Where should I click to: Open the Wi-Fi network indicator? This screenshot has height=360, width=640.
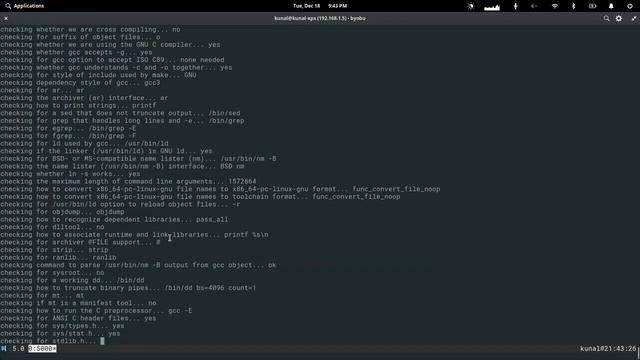tap(554, 6)
